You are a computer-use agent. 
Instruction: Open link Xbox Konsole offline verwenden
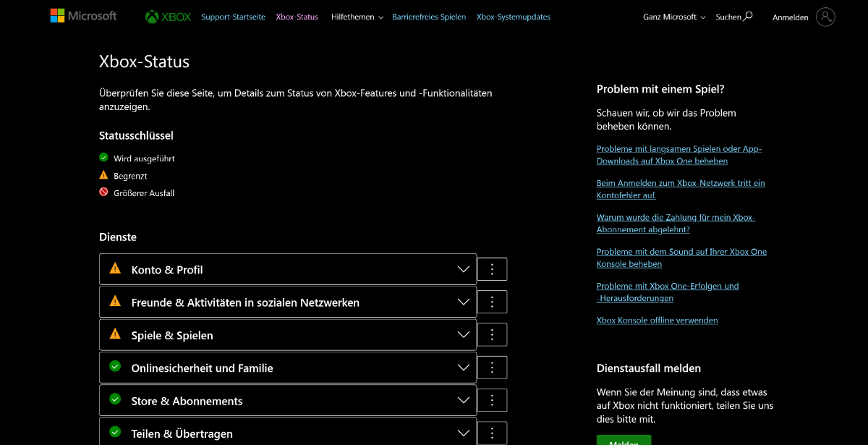pyautogui.click(x=657, y=320)
